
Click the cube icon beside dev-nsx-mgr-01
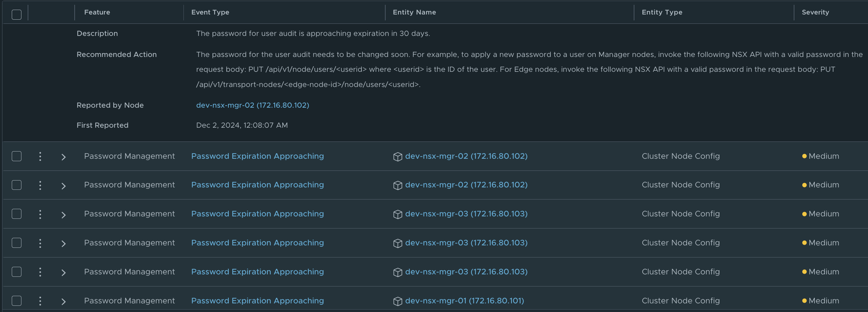(397, 301)
